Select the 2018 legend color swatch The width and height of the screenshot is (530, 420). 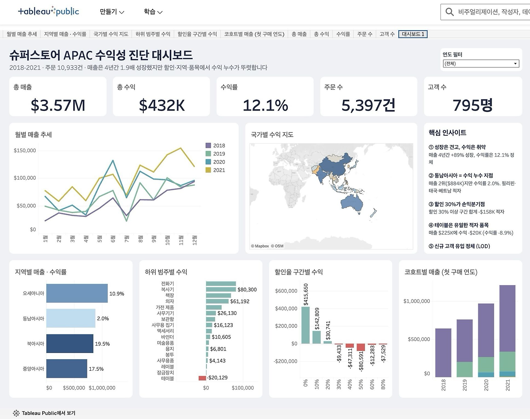click(208, 146)
